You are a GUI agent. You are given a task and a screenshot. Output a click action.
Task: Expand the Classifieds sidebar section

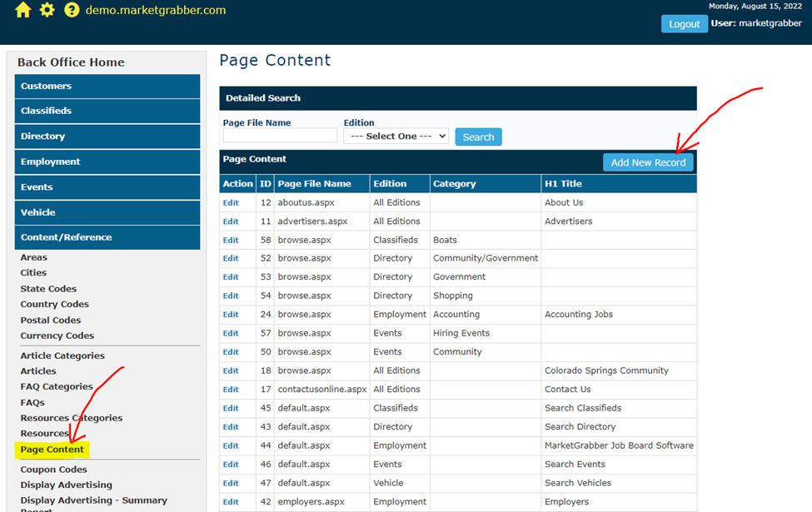pos(107,111)
